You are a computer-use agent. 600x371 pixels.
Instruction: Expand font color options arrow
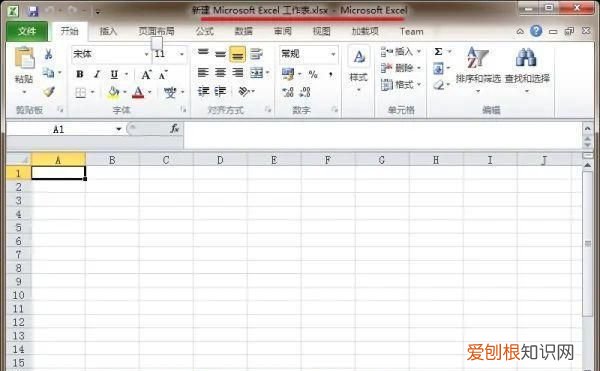(150, 92)
